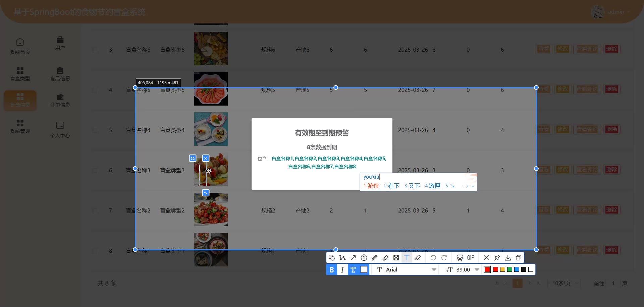This screenshot has width=644, height=307.
Task: Open the 用户 sidebar menu
Action: [60, 44]
